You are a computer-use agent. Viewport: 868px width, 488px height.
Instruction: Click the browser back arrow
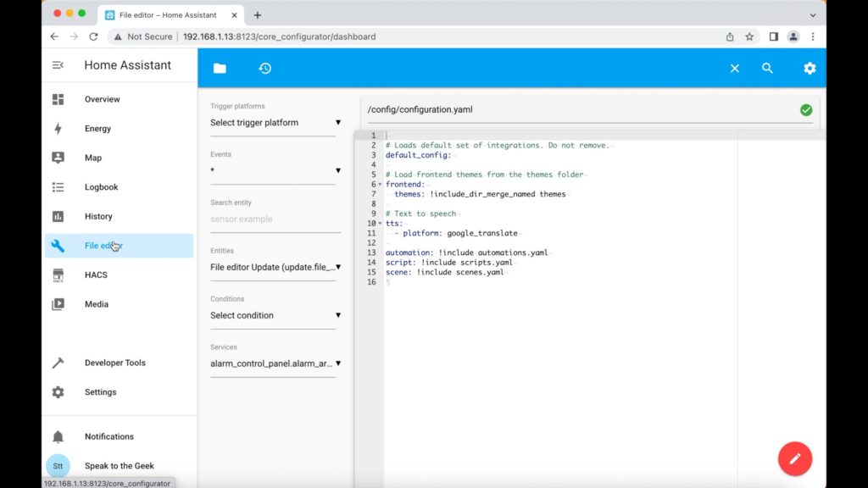coord(54,36)
